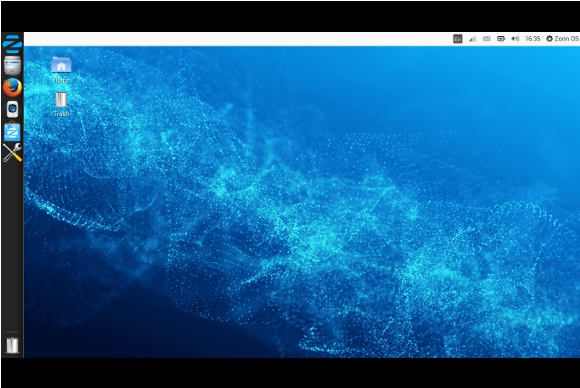Click the Trash icon in dock
The width and height of the screenshot is (580, 388).
click(12, 345)
